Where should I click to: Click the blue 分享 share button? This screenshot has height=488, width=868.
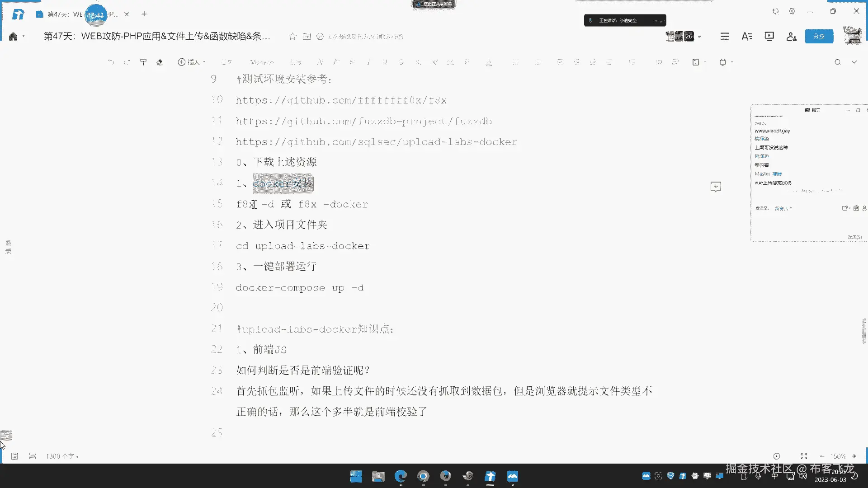tap(819, 37)
